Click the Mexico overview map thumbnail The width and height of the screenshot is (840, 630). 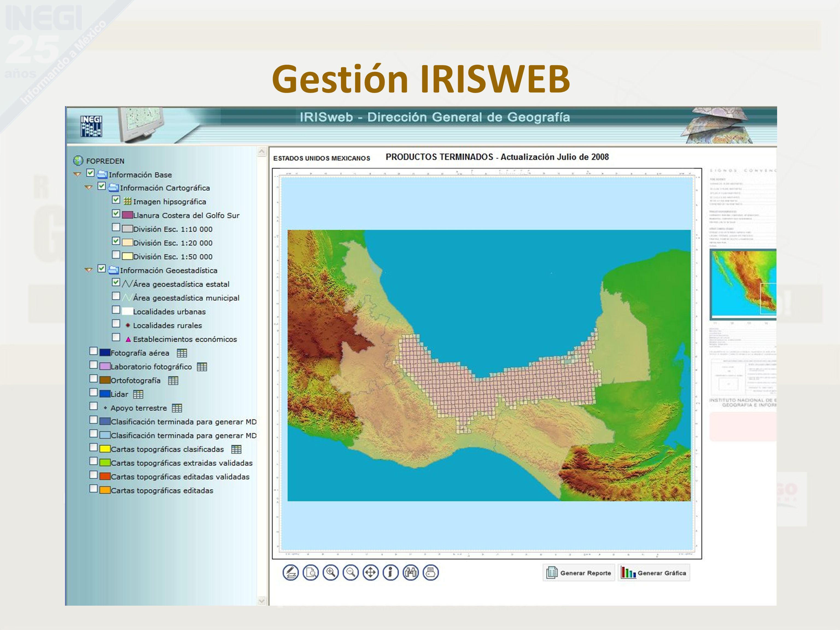(x=743, y=284)
